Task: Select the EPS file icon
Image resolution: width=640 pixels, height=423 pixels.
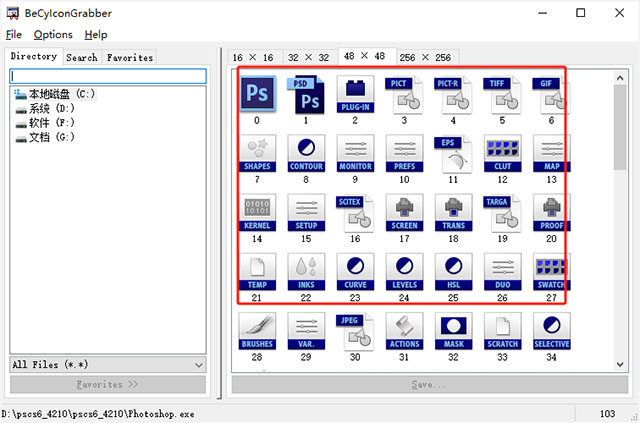Action: point(453,153)
